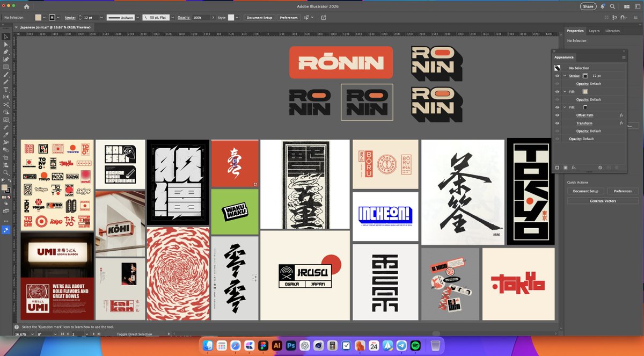Select the Japanese Joint.ai document tab

tap(54, 27)
